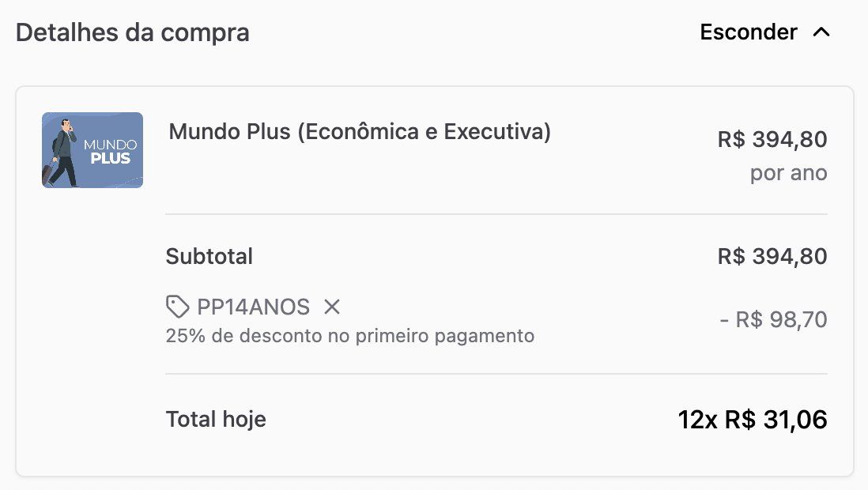Click the Esconder link
868x490 pixels.
pos(748,32)
